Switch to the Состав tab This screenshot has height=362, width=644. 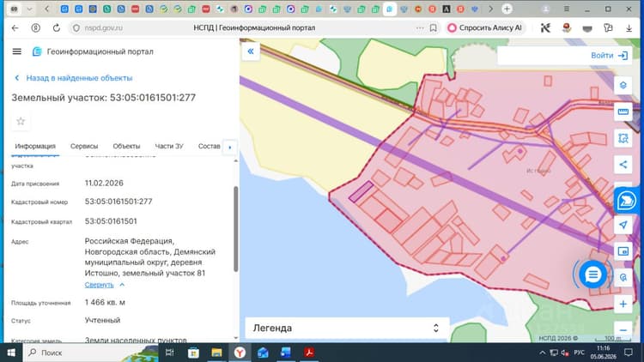coord(209,146)
